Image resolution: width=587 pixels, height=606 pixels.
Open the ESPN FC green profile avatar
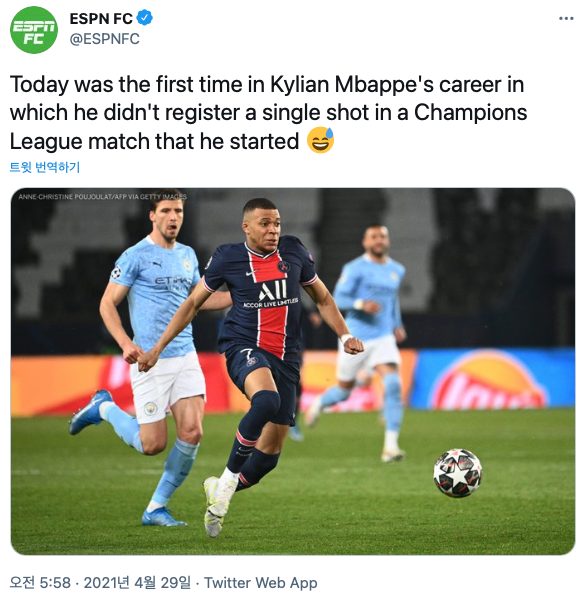[x=34, y=30]
